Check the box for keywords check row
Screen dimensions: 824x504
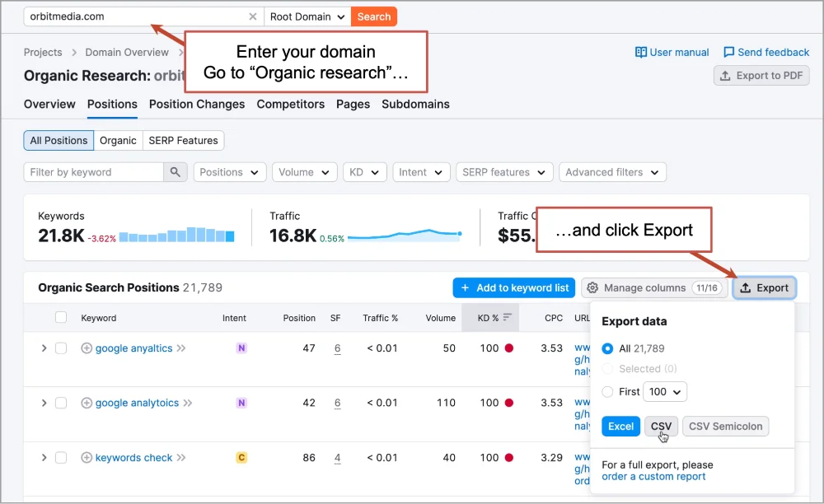[x=61, y=457]
